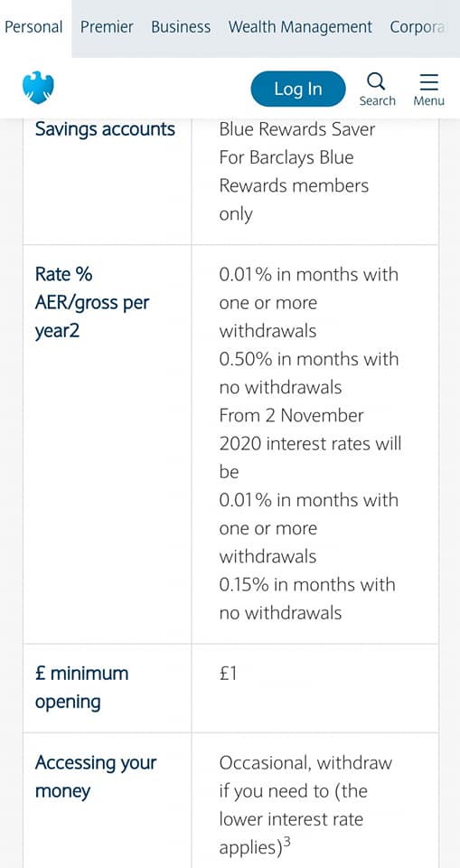Click footnote 3 superscript after applies
This screenshot has width=460, height=868.
[x=286, y=844]
